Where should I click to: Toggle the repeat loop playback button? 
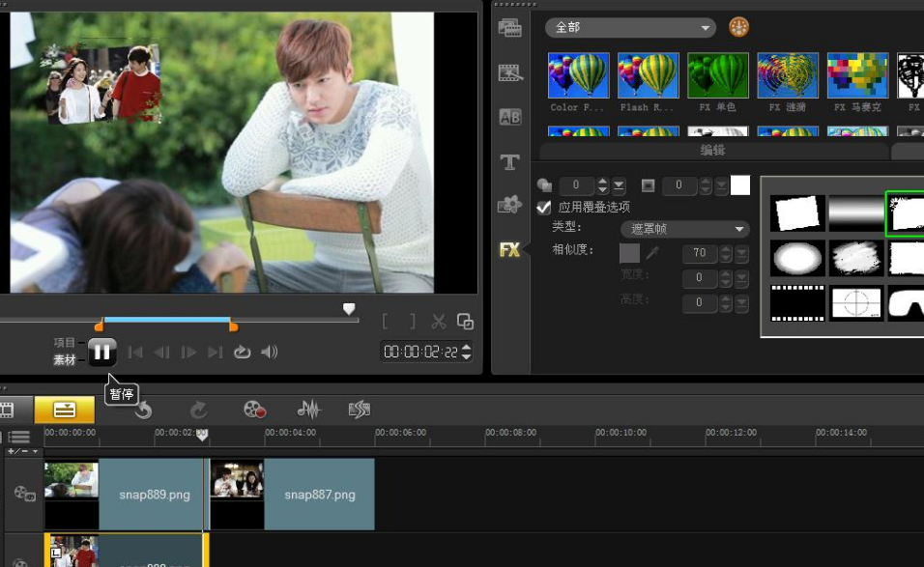click(x=243, y=352)
